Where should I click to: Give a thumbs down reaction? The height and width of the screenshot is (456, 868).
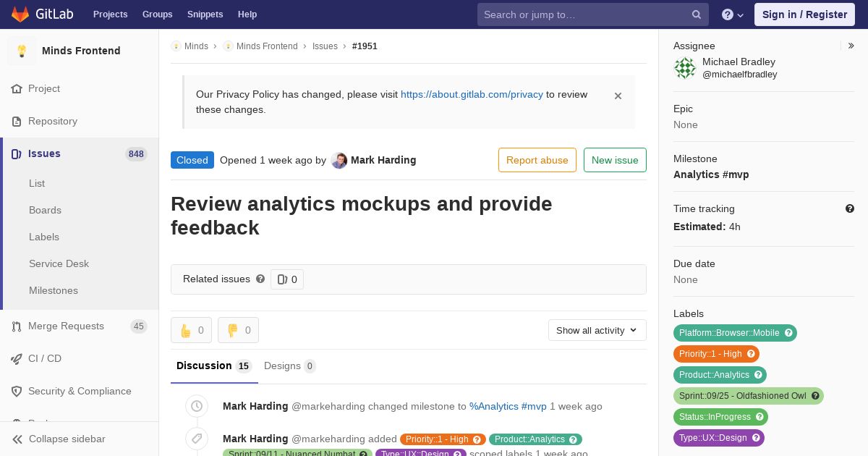click(x=238, y=330)
